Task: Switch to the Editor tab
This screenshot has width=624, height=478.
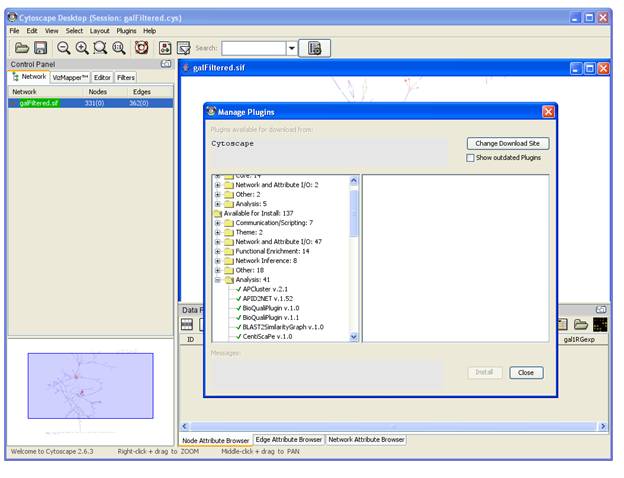Action: [x=102, y=78]
